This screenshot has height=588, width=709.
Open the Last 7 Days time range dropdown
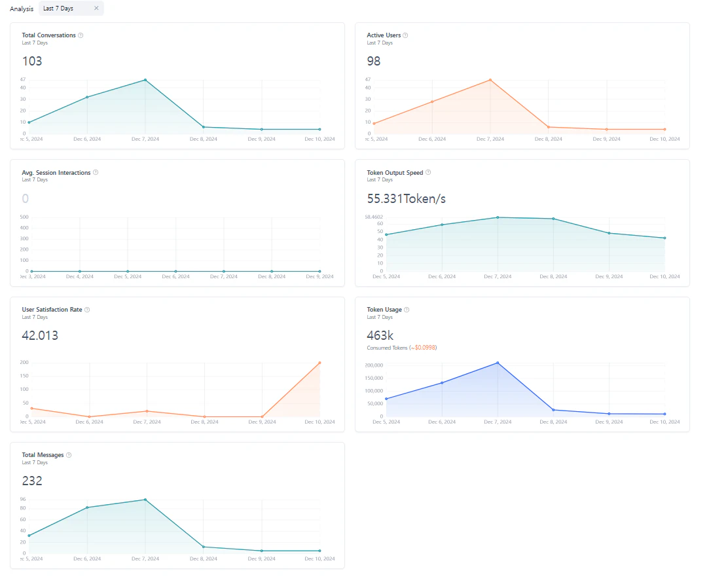tap(71, 8)
